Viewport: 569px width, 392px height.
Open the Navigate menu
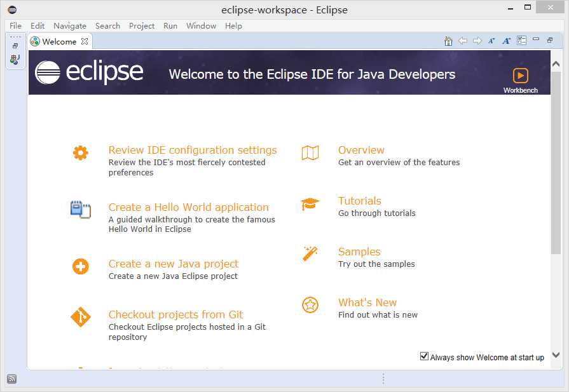click(70, 26)
